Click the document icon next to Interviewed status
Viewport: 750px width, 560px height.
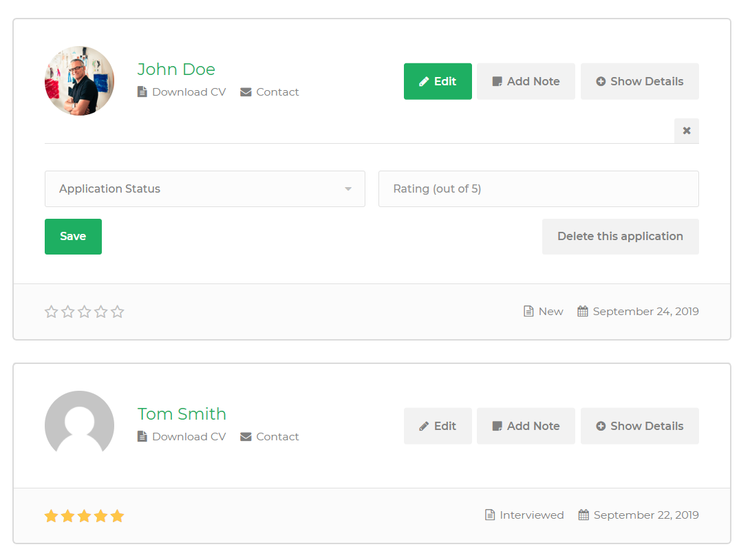point(490,515)
